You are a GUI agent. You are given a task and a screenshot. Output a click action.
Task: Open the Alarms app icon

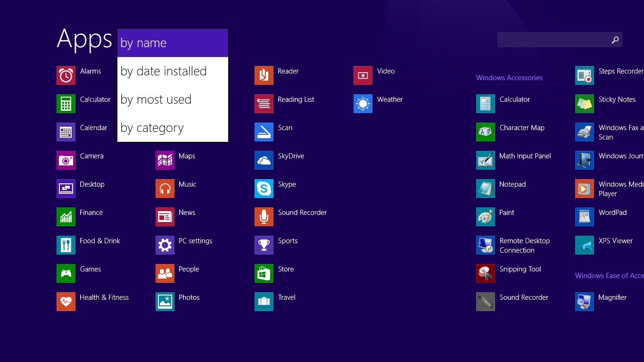[66, 75]
